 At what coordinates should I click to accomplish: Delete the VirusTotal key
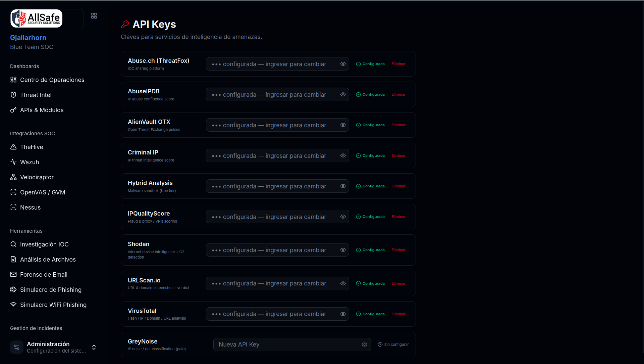coord(398,314)
